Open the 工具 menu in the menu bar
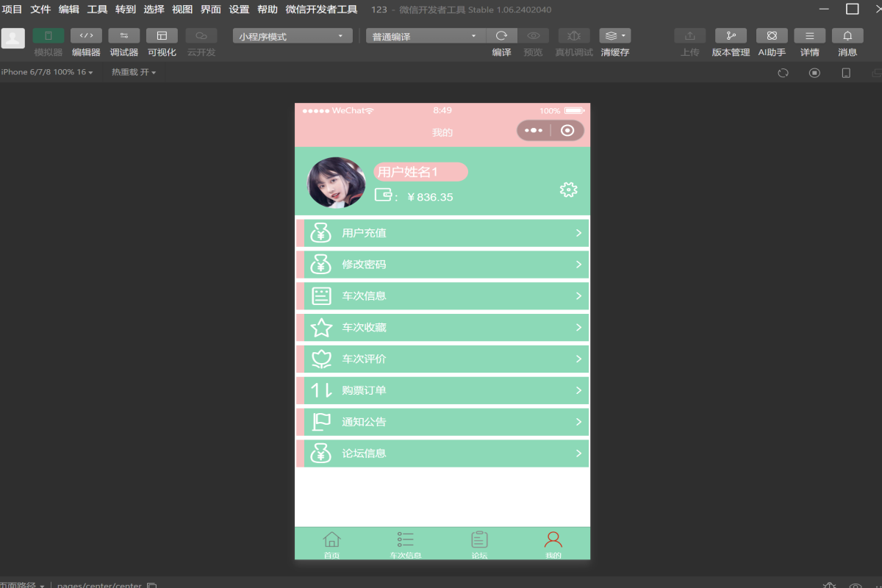882x588 pixels. coord(96,10)
